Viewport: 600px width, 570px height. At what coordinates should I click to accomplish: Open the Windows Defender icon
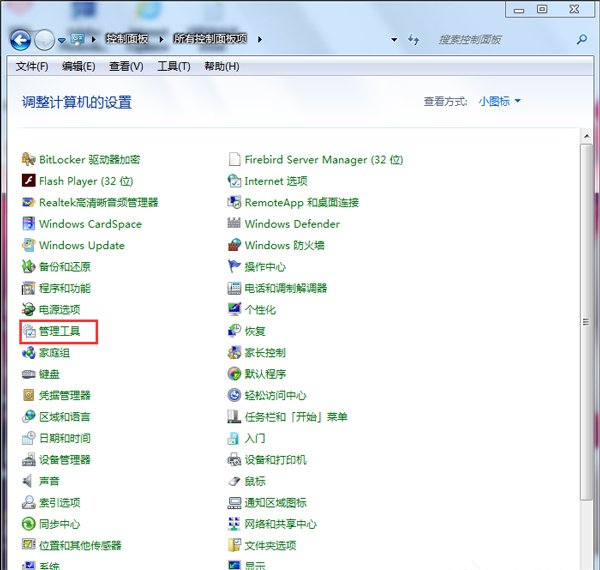pyautogui.click(x=234, y=223)
